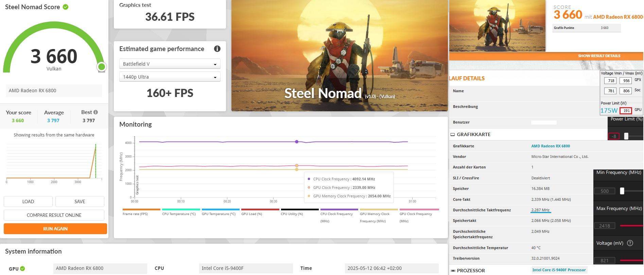Viewport: 644px width, 275px height.
Task: Click COMPARE RESULT ONLINE button
Action: pos(54,215)
